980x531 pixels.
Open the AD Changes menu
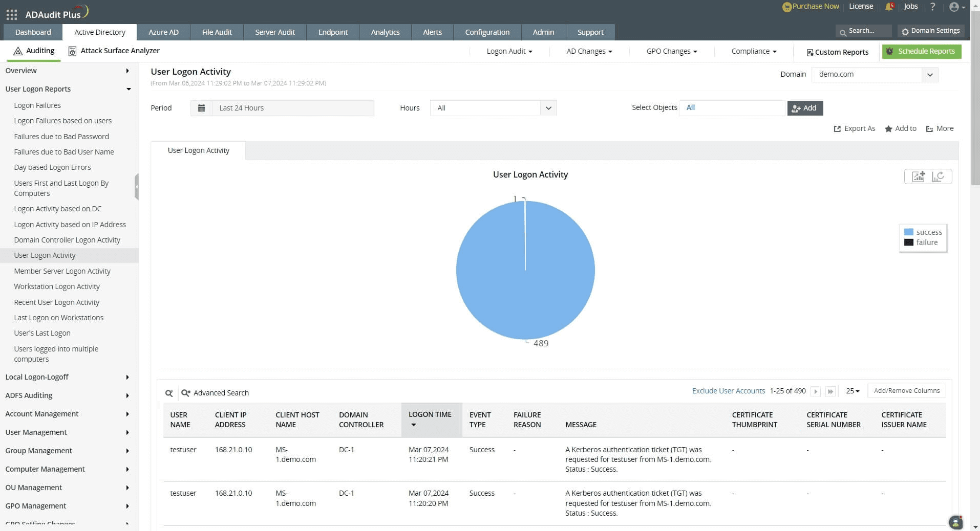(x=589, y=51)
